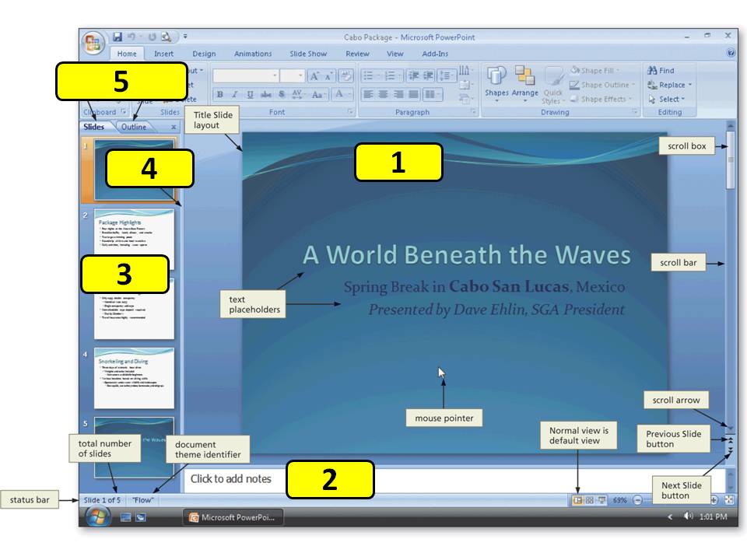Screen dimensions: 747x560
Task: Switch to the Animations ribbon tab
Action: 253,54
